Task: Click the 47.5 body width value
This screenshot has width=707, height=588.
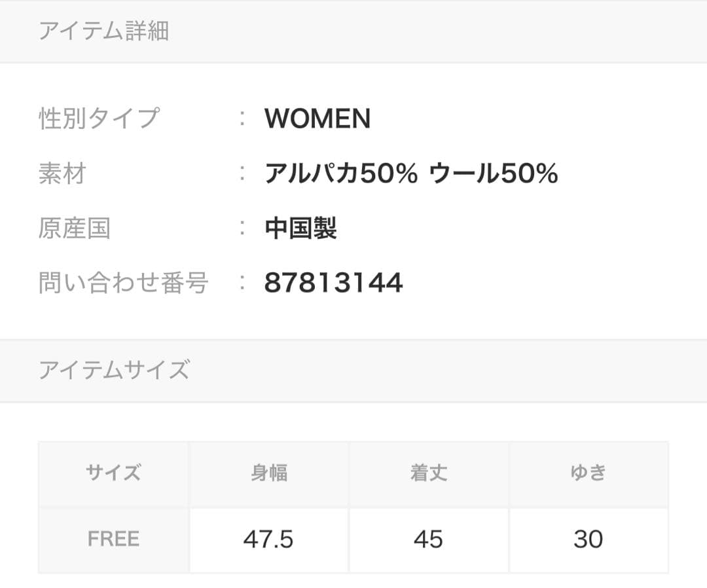Action: click(268, 540)
